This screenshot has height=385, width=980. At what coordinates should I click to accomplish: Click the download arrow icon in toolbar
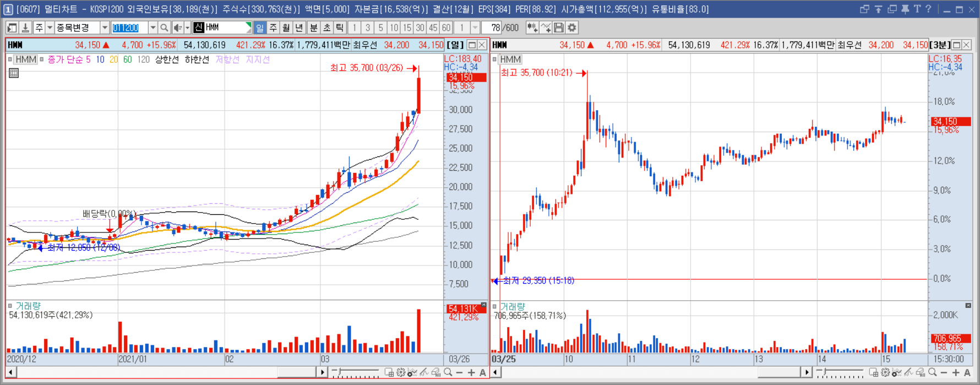tap(25, 28)
